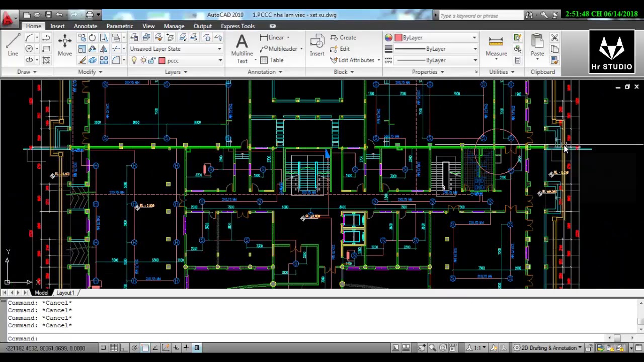Pick the Circle tool in Draw panel
Viewport: 644px width, 362px height.
[x=29, y=49]
